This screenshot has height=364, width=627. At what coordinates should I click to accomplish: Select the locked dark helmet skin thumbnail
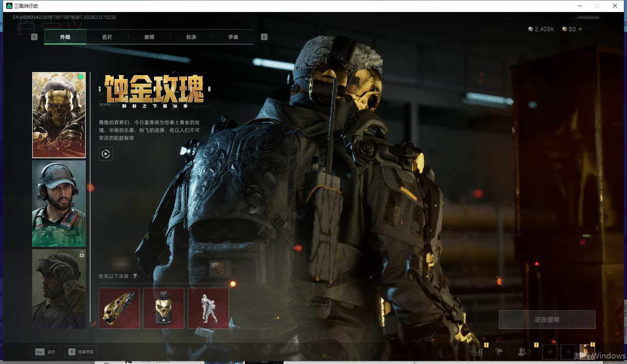(59, 289)
